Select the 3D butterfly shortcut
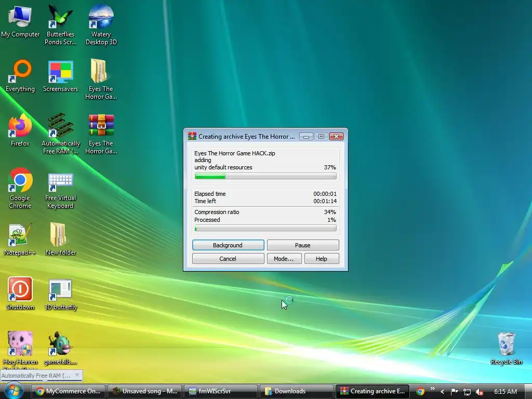This screenshot has height=399, width=532. (60, 294)
